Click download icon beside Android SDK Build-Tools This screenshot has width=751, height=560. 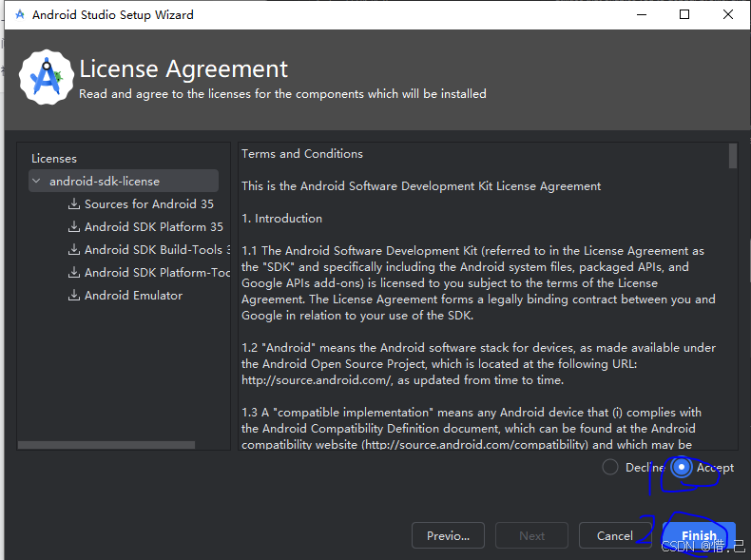click(x=74, y=250)
